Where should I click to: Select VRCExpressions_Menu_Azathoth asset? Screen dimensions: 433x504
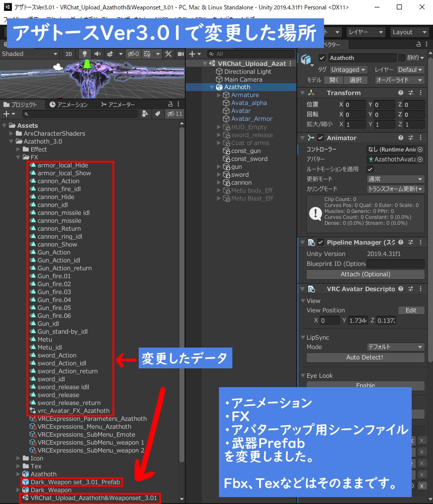(x=84, y=427)
